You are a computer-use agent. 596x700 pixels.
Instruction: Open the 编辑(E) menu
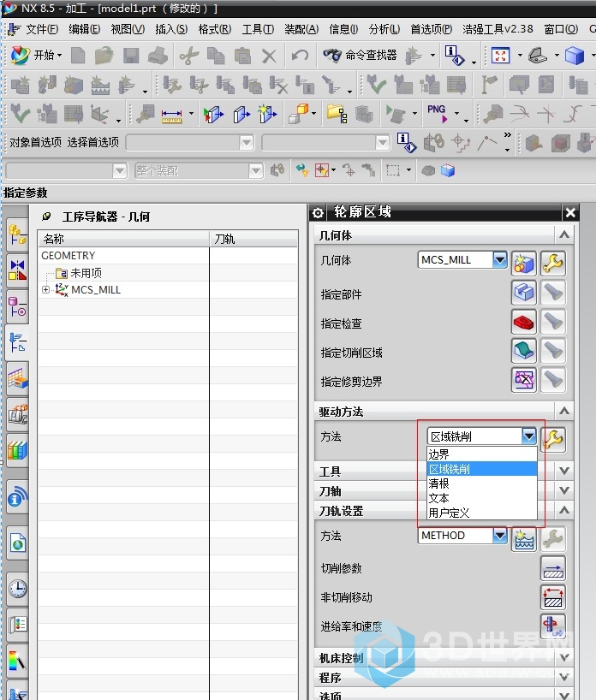pyautogui.click(x=84, y=29)
